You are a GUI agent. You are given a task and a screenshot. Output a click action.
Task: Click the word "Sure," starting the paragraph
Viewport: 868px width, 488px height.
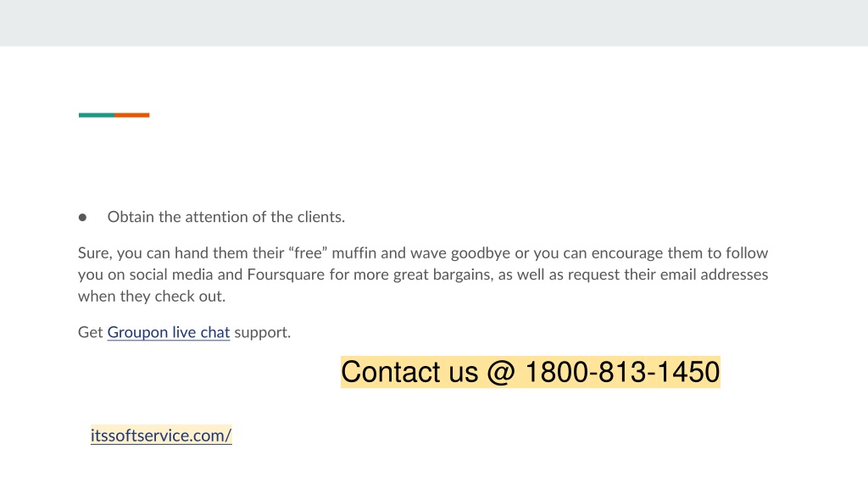(95, 252)
